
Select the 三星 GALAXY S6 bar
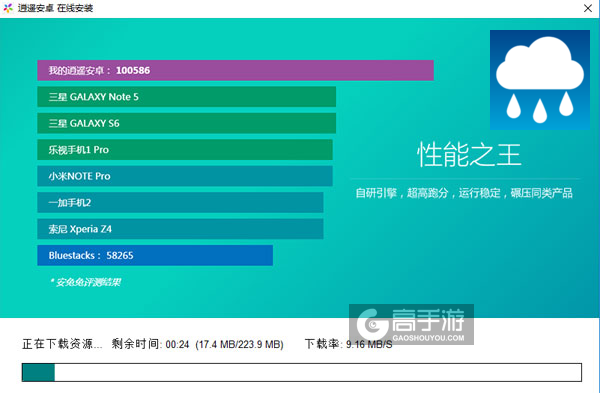[x=187, y=123]
